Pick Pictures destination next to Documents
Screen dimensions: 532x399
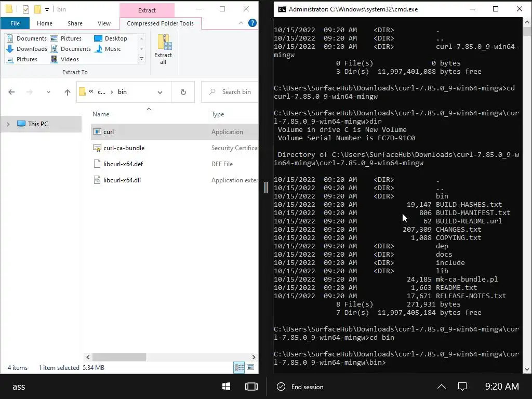[66, 38]
